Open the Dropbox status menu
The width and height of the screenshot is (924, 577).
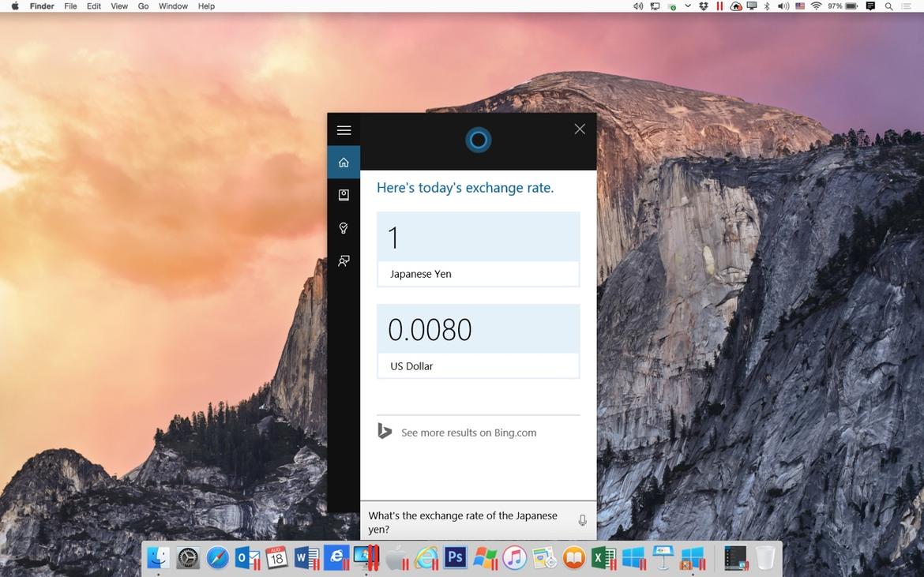point(704,6)
